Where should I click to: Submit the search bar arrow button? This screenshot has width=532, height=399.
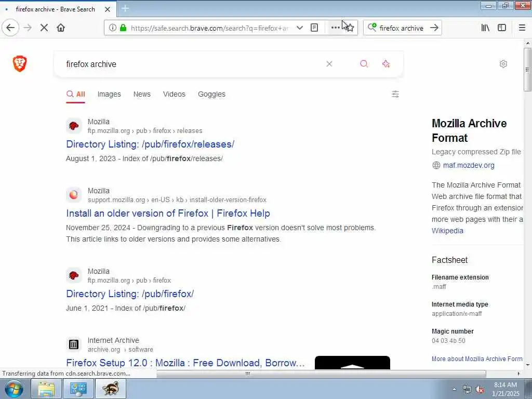pyautogui.click(x=434, y=28)
